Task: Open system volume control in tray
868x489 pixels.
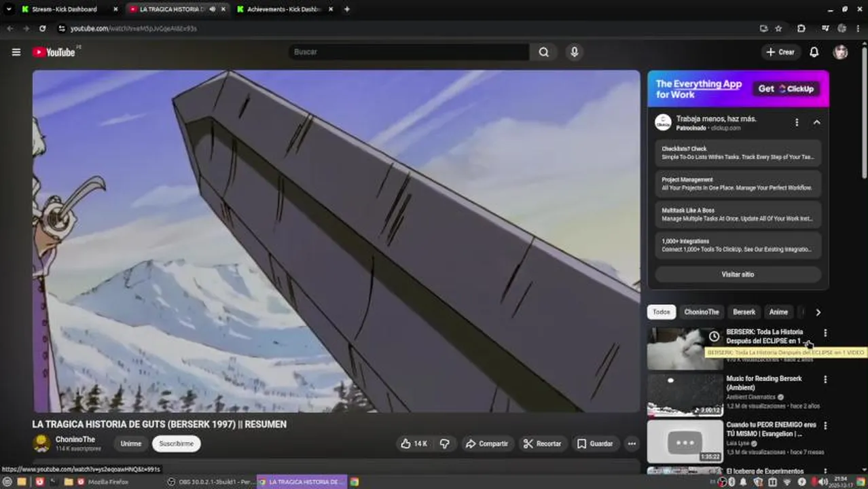Action: [822, 482]
